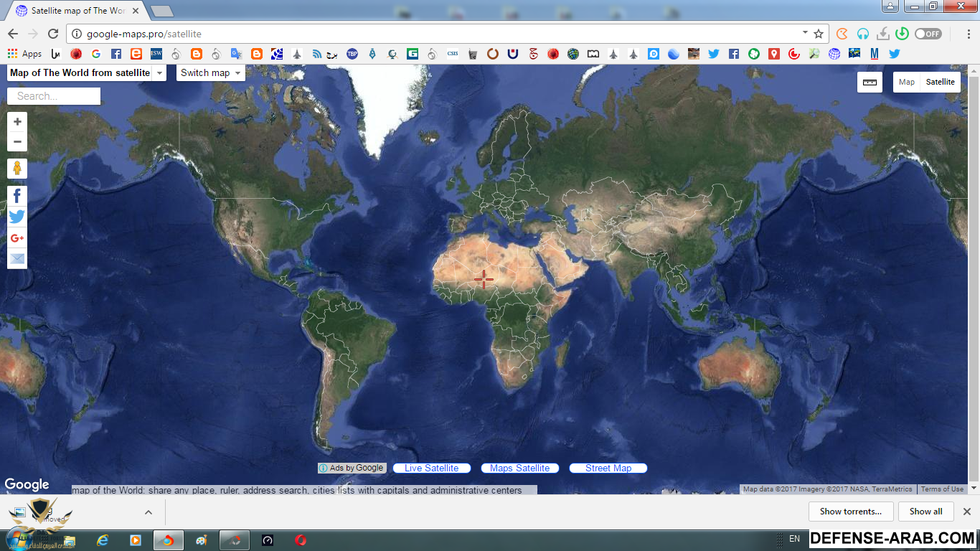Click the gray download tray extension icon
The height and width of the screenshot is (551, 980).
[882, 34]
